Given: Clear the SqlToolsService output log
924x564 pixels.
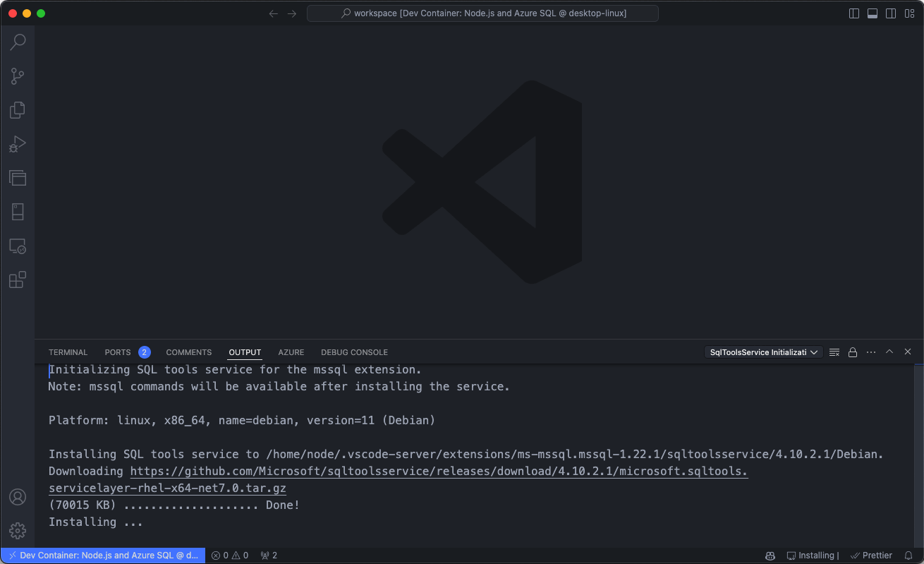Looking at the screenshot, I should pos(834,352).
